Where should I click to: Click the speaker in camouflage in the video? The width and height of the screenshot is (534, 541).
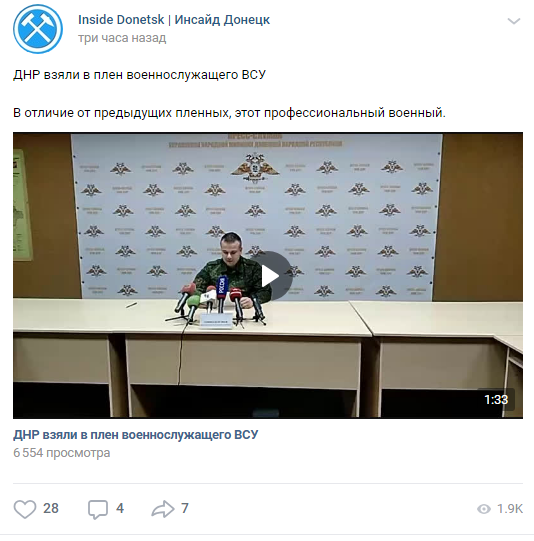(233, 267)
